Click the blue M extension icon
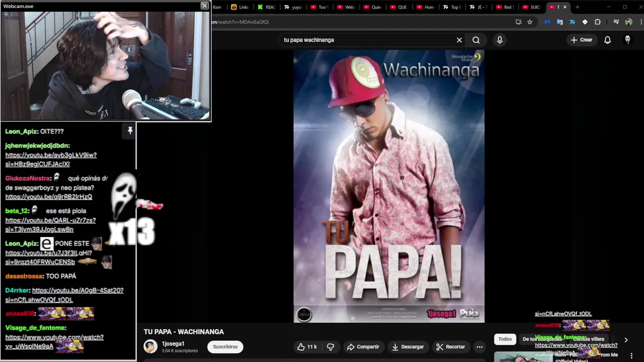 (x=547, y=22)
